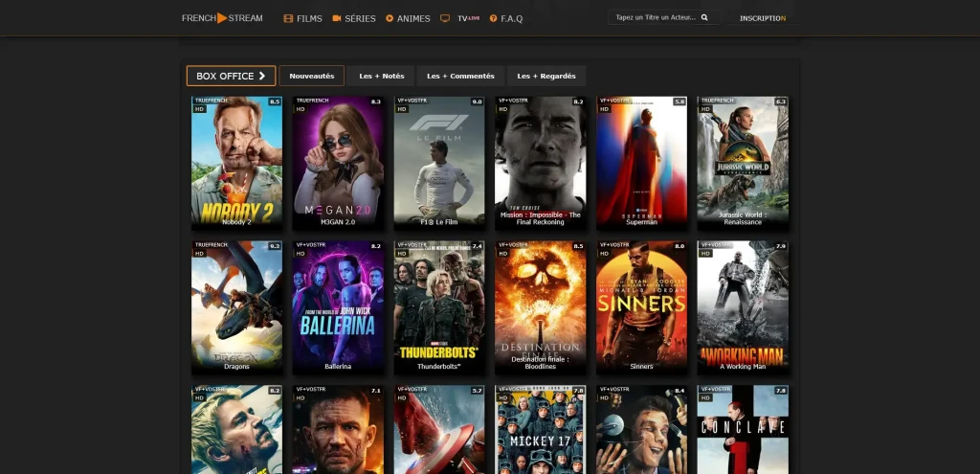
Task: Select the Les + Regardés tab
Action: point(546,76)
